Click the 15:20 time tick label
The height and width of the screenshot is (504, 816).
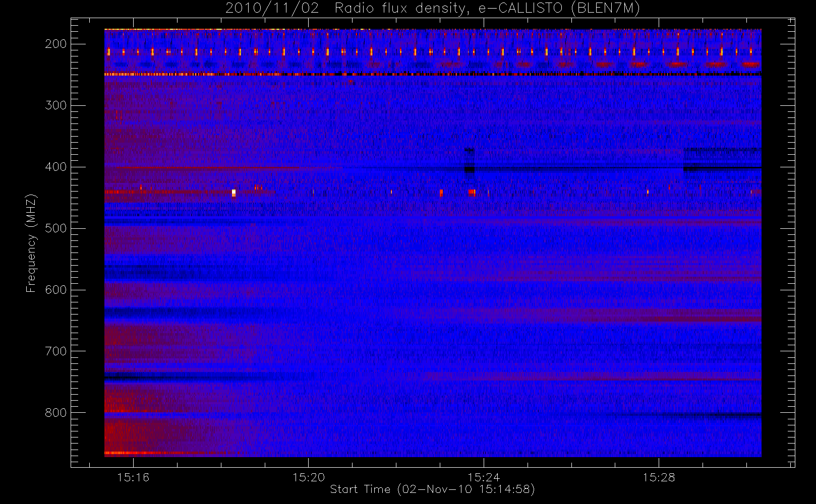point(309,477)
